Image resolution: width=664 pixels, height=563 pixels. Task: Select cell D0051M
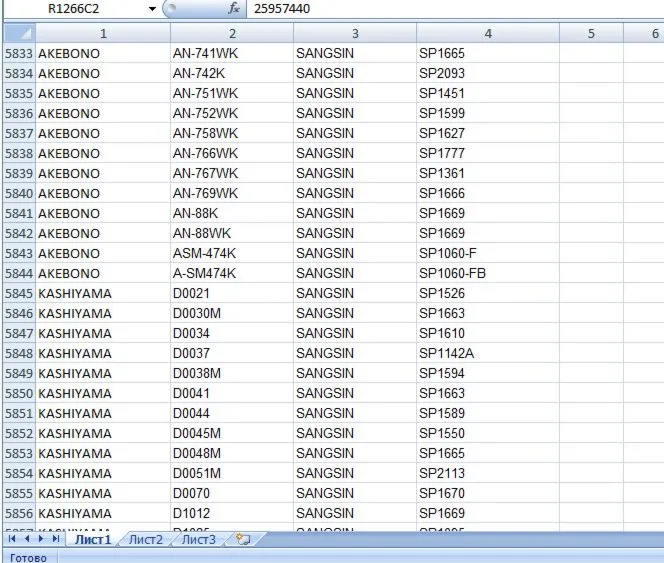(x=232, y=473)
